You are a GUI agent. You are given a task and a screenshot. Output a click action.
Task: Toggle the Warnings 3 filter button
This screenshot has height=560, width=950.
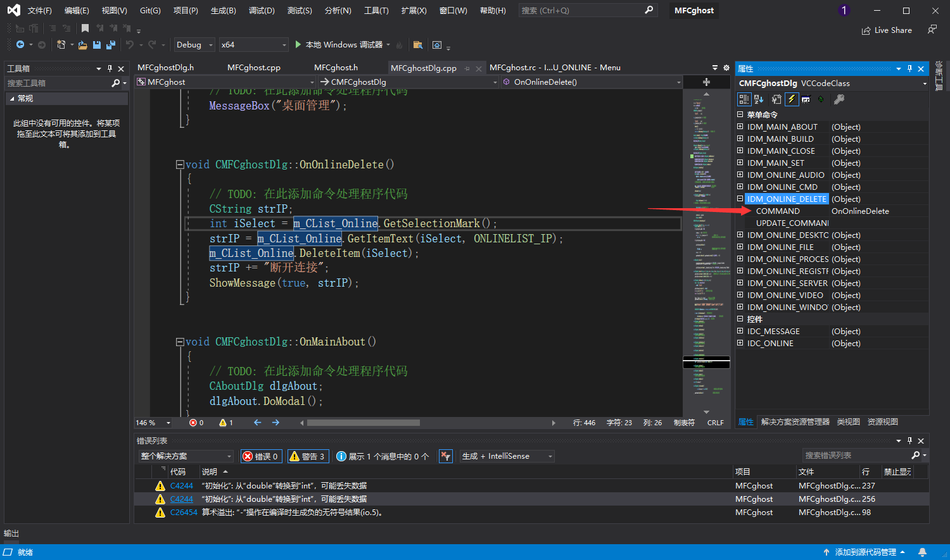(308, 456)
